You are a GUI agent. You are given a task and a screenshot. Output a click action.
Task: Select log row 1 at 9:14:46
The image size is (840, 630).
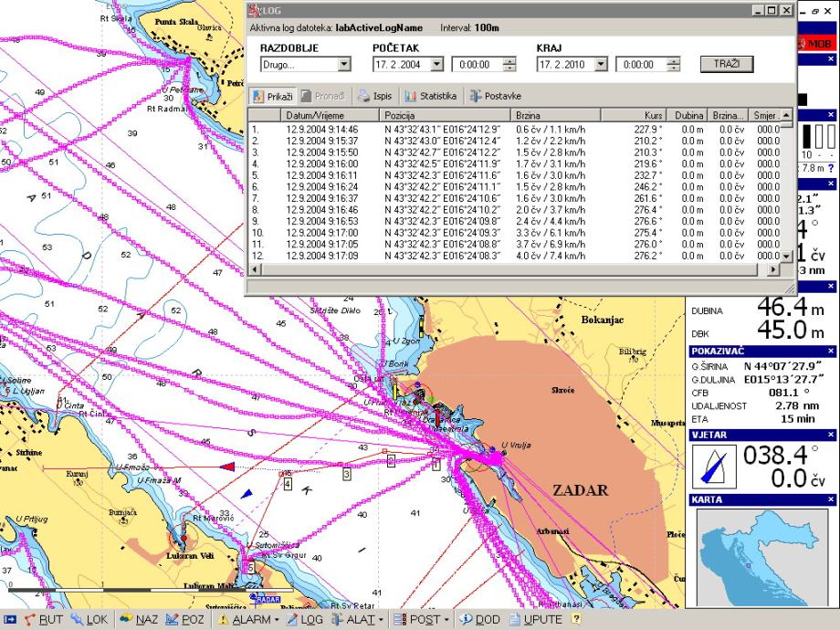pos(514,130)
